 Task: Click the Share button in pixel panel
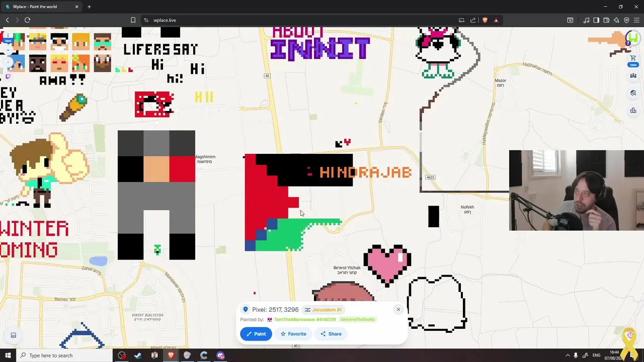[331, 334]
